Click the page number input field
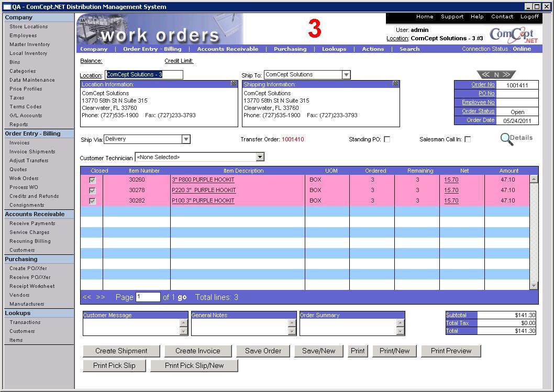Viewport: 554px width, 392px height. (x=148, y=297)
